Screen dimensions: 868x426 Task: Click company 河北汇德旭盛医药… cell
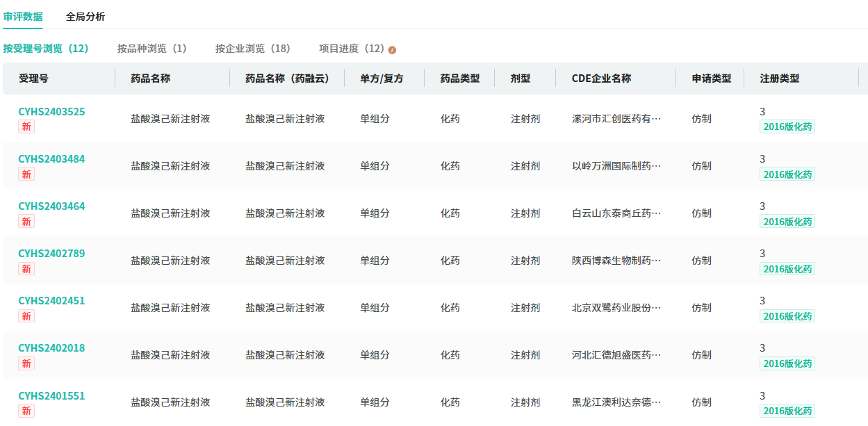(x=616, y=355)
